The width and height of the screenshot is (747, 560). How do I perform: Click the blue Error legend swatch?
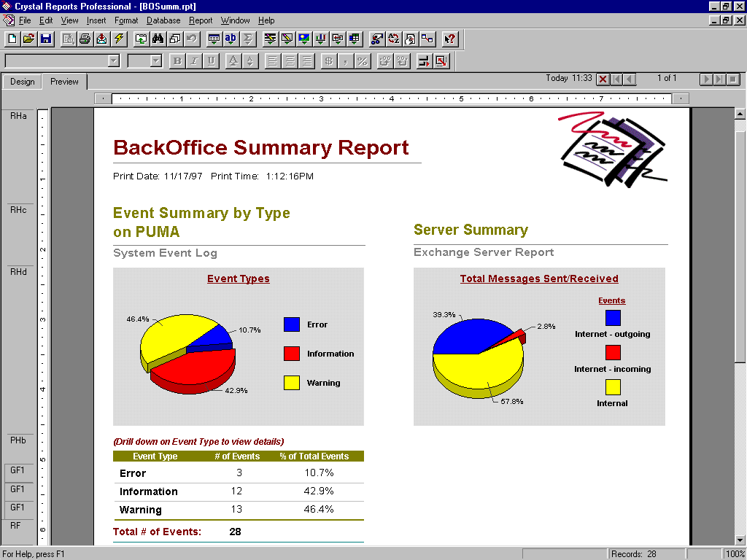click(x=292, y=324)
